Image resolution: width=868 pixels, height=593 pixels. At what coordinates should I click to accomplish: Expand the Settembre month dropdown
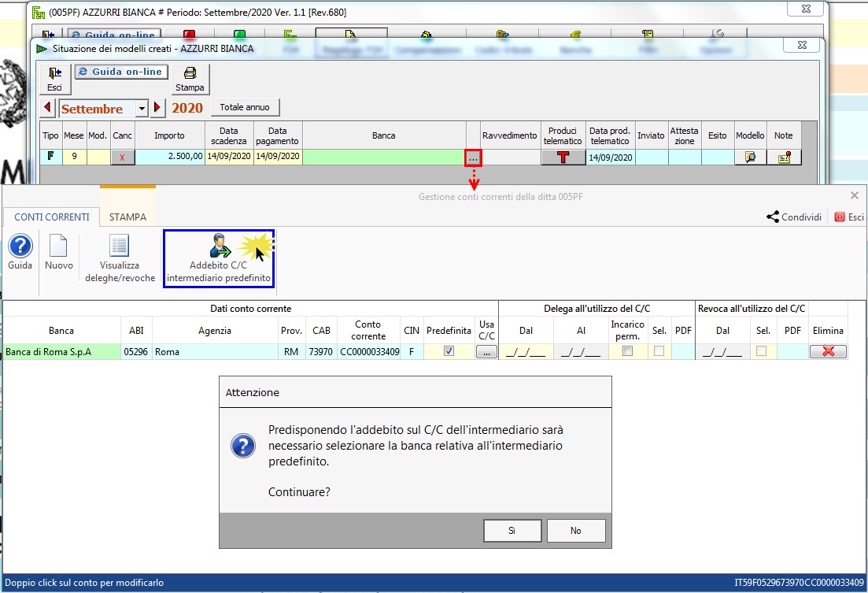(142, 108)
